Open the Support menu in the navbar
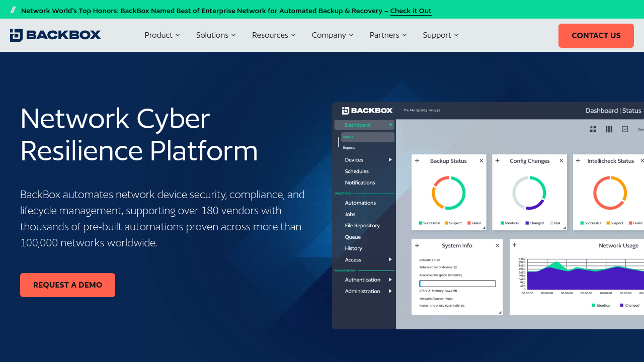The image size is (644, 362). [441, 35]
